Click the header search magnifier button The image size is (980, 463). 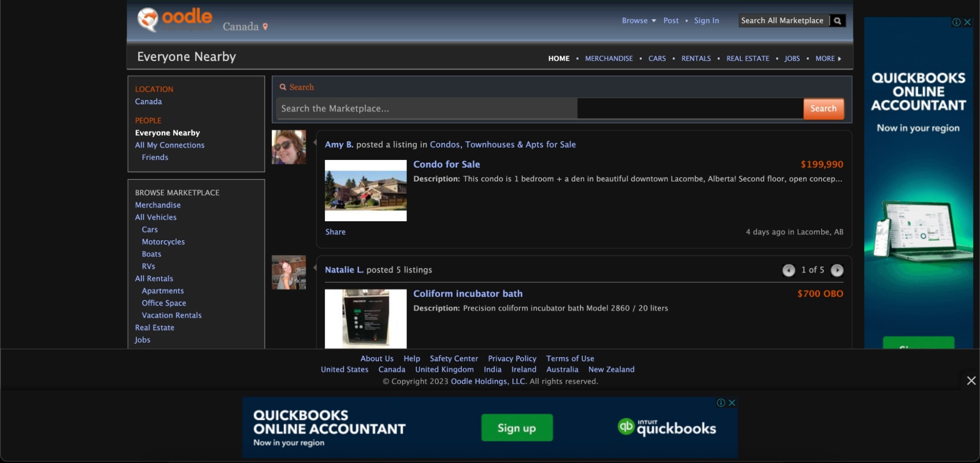[x=837, y=21]
